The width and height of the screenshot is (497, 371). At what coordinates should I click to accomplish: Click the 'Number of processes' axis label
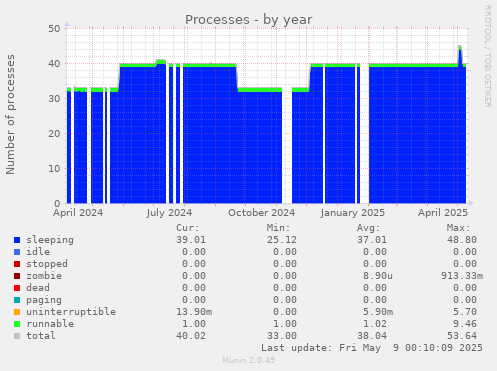click(x=10, y=114)
